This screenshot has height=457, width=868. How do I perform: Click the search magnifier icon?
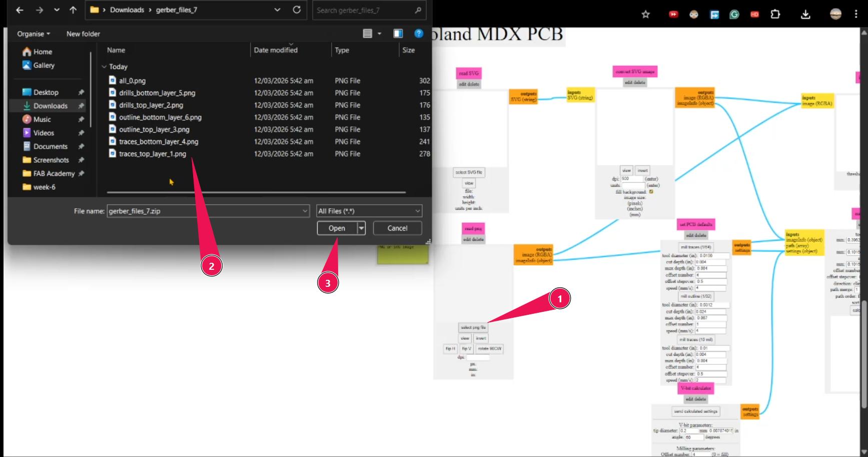418,10
